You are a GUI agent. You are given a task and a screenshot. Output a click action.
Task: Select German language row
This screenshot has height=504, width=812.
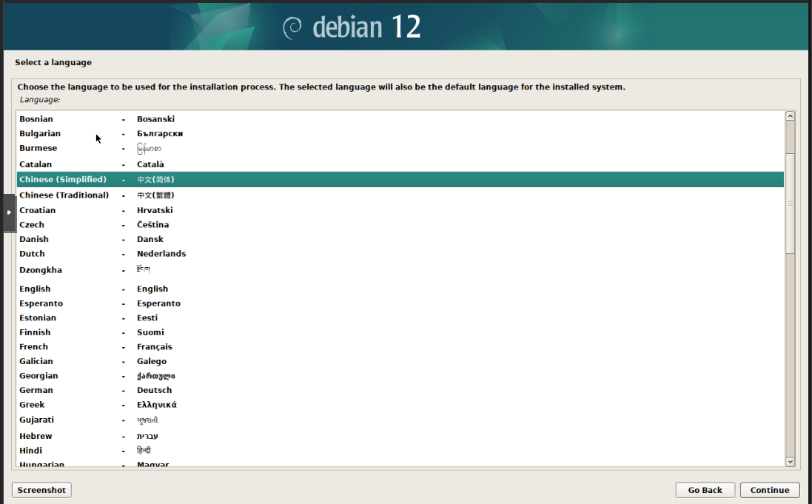coord(400,391)
